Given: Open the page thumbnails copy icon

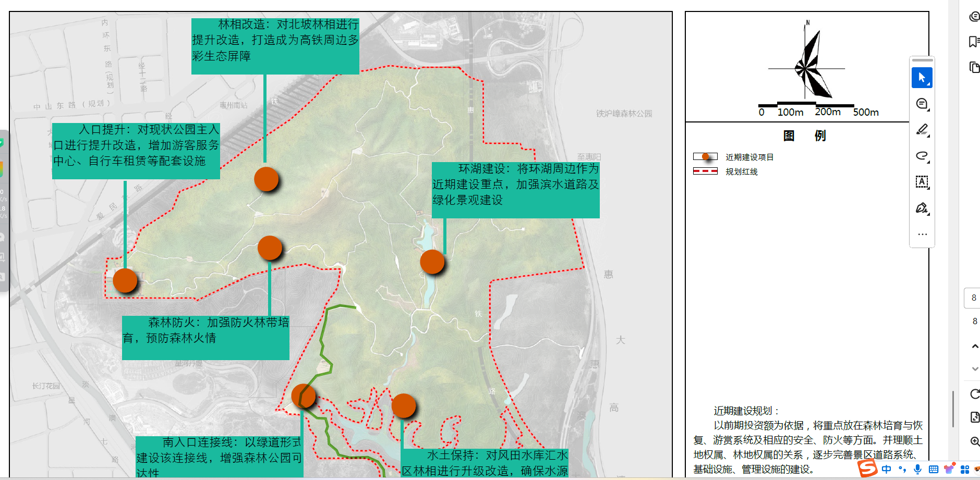Looking at the screenshot, I should [974, 67].
